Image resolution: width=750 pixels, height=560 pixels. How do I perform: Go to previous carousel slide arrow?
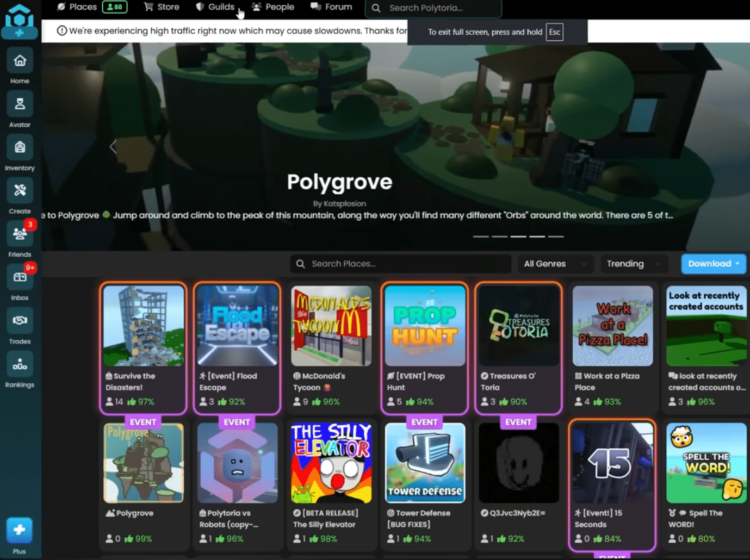113,146
